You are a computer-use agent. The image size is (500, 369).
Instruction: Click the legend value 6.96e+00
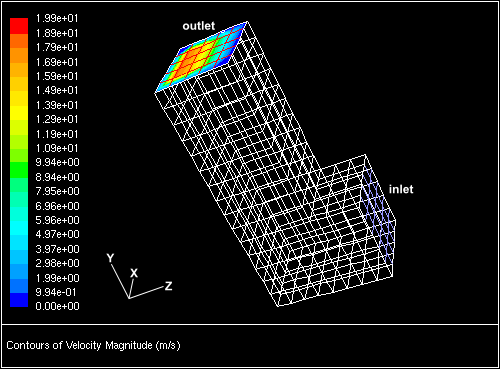tap(57, 206)
